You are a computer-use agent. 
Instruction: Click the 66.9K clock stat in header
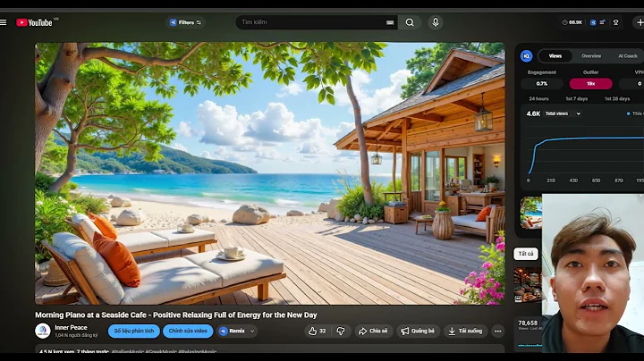click(572, 22)
